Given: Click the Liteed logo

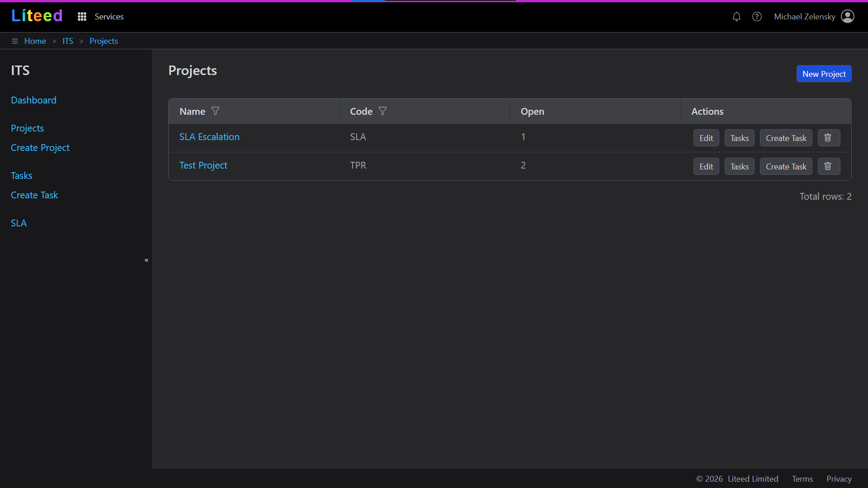Looking at the screenshot, I should click(x=37, y=16).
